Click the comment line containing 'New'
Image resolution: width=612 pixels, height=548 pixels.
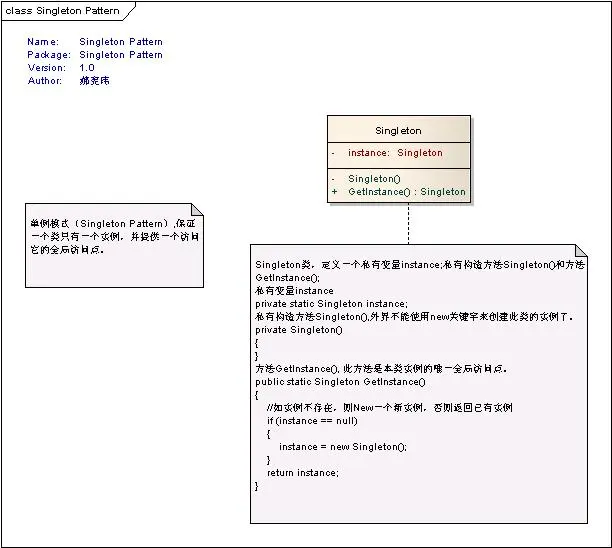pos(390,407)
